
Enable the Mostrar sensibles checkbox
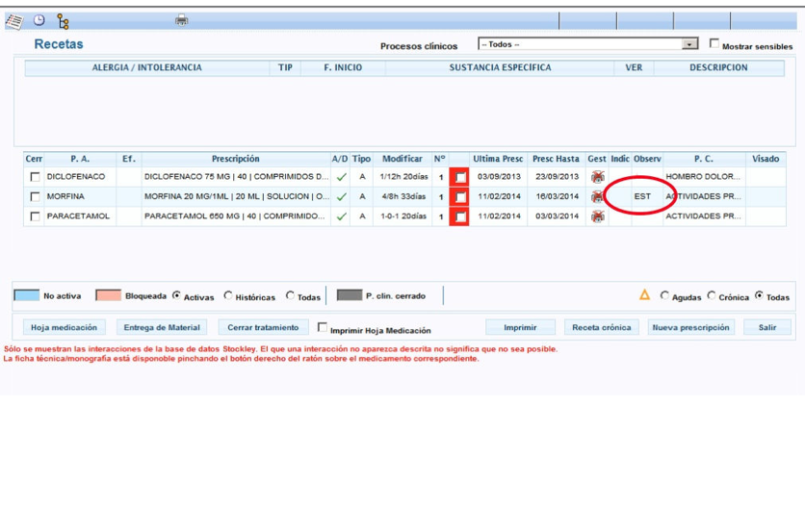714,44
